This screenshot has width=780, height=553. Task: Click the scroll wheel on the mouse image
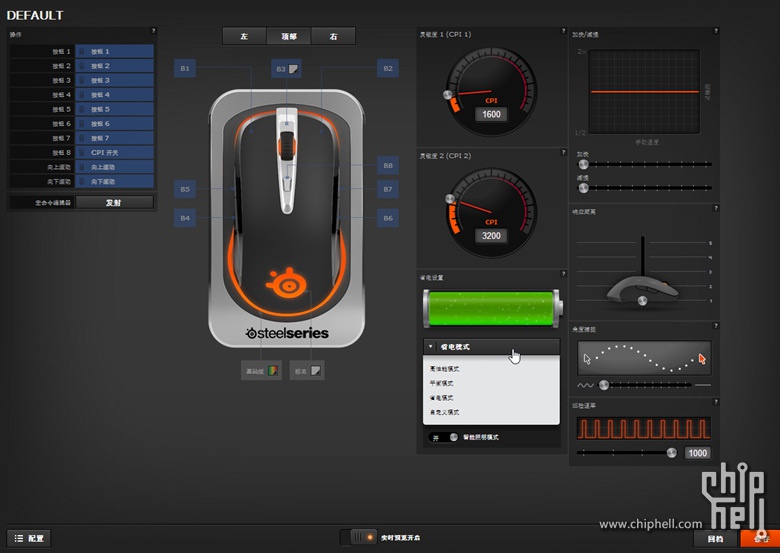(287, 145)
